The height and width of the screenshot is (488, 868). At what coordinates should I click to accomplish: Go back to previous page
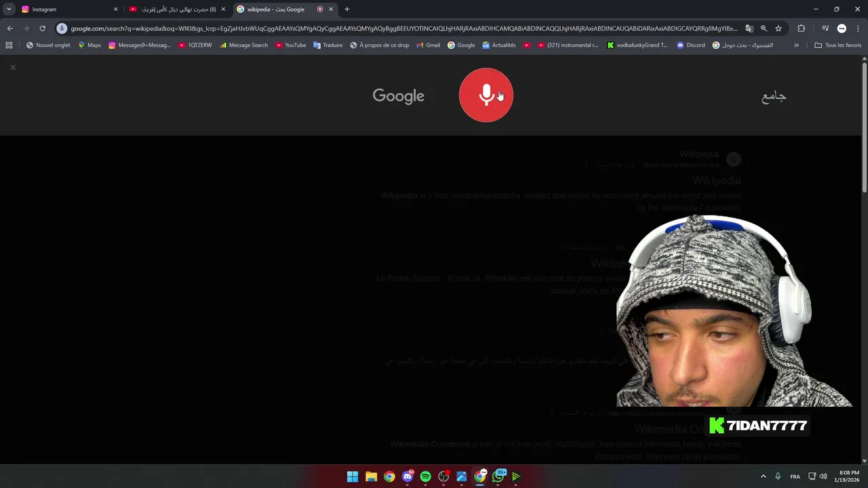(x=9, y=28)
